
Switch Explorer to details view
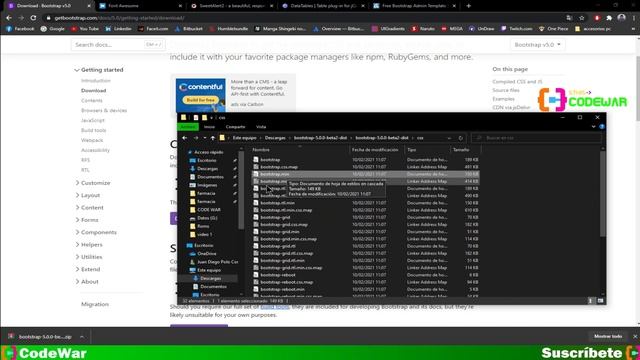(590, 301)
